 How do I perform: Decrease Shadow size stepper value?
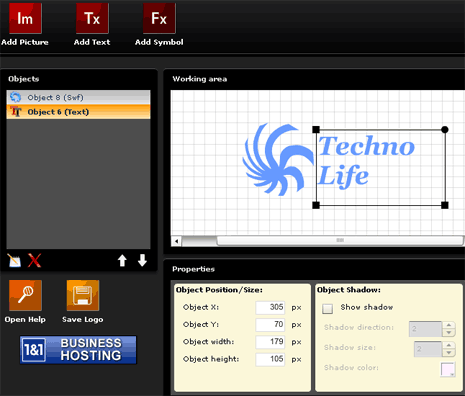[449, 353]
